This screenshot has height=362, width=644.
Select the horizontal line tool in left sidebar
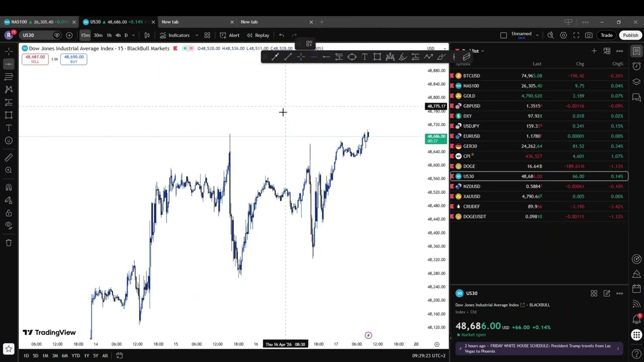[x=9, y=64]
